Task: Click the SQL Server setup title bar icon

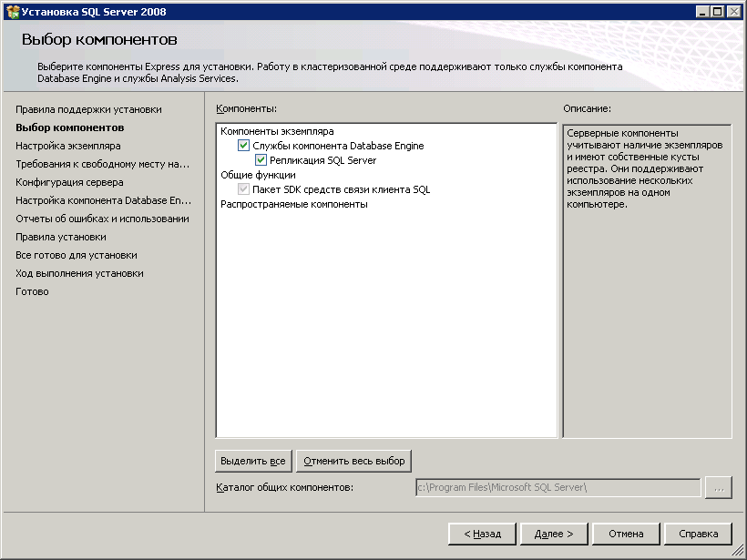Action: [13, 11]
